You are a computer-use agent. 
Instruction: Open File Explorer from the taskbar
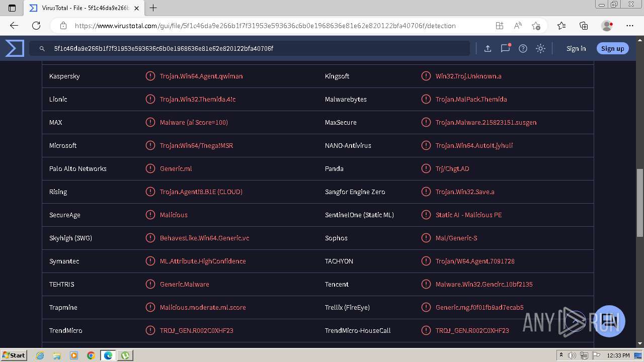tap(57, 355)
